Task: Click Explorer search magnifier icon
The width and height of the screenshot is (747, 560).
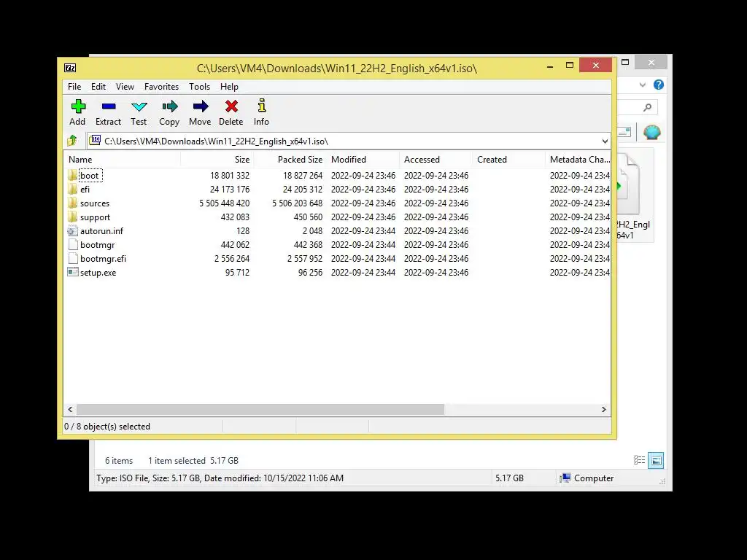Action: [x=647, y=108]
